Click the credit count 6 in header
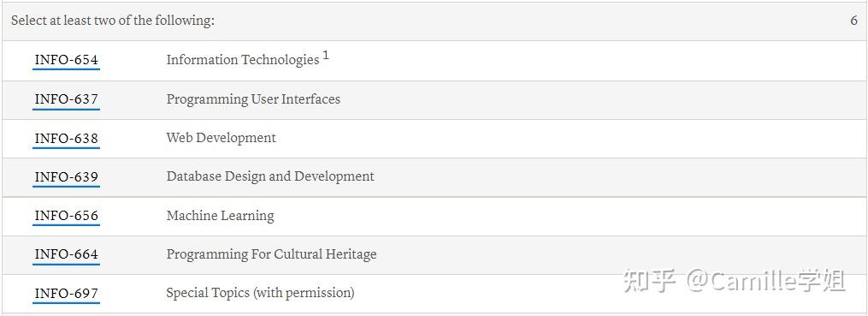The height and width of the screenshot is (316, 868). point(853,21)
